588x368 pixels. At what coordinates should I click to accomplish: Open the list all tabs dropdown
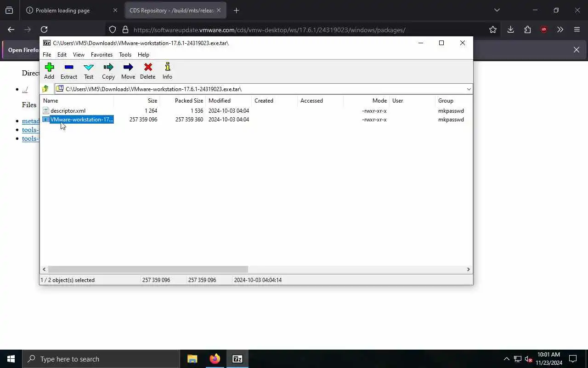497,10
